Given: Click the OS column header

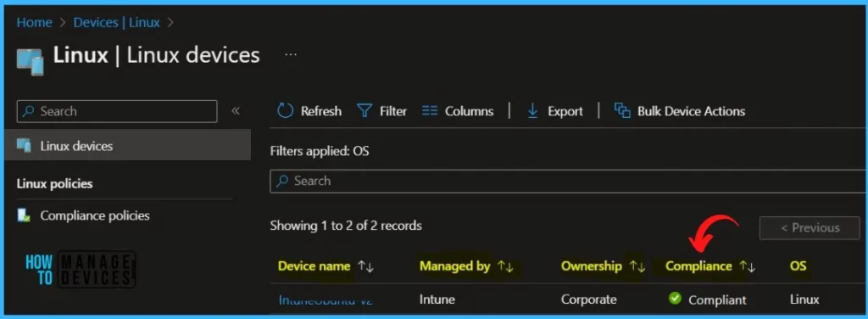Looking at the screenshot, I should click(798, 266).
